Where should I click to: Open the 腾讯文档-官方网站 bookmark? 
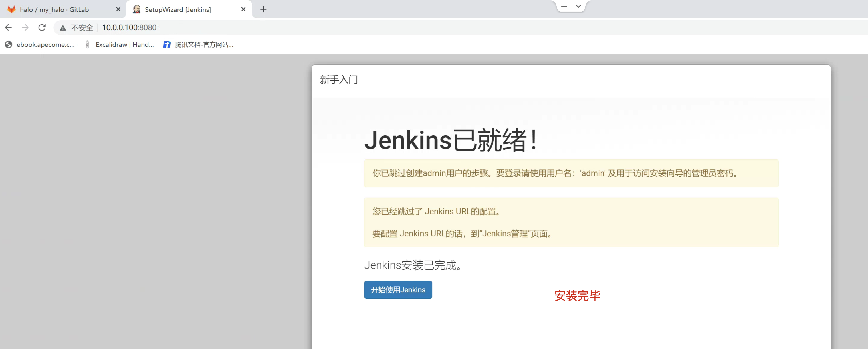coord(203,44)
